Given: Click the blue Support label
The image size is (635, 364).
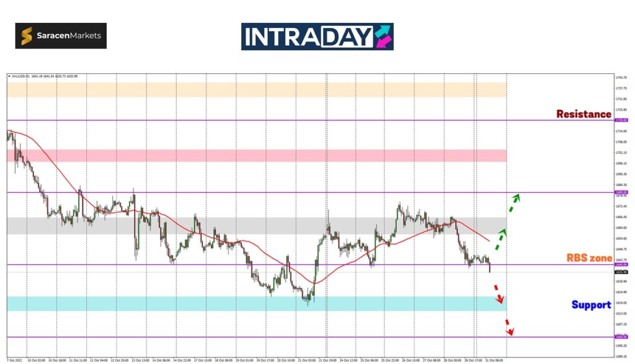Looking at the screenshot, I should click(591, 304).
